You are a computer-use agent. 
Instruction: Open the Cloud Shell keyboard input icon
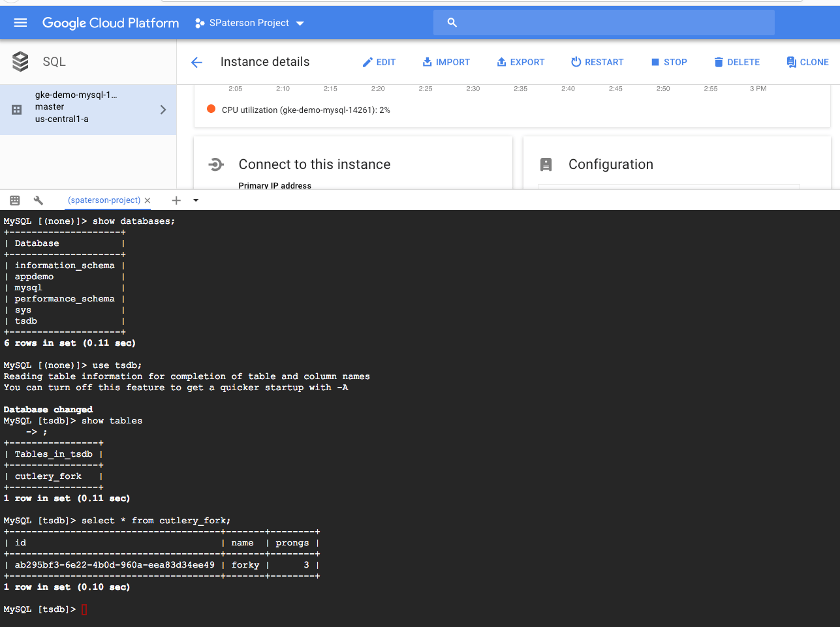pyautogui.click(x=14, y=200)
